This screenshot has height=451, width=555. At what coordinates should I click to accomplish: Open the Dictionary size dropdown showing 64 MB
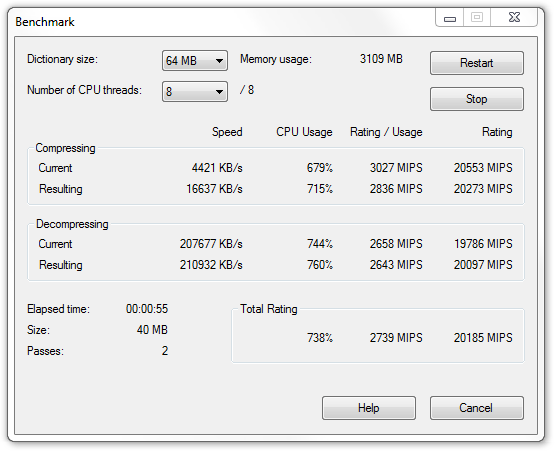coord(195,61)
